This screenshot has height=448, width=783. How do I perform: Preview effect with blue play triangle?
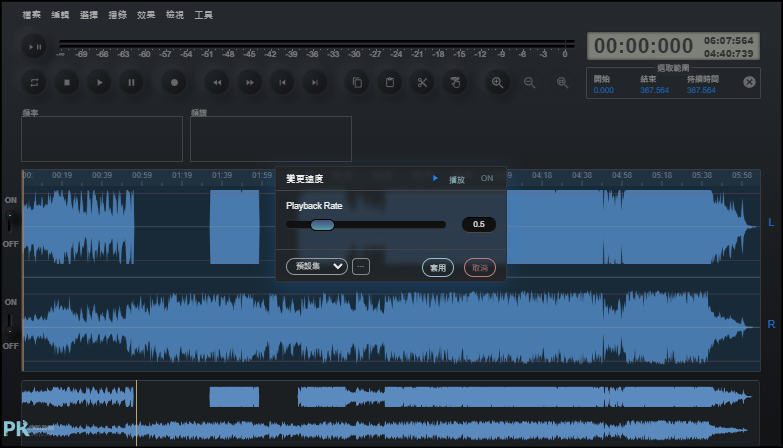[435, 178]
